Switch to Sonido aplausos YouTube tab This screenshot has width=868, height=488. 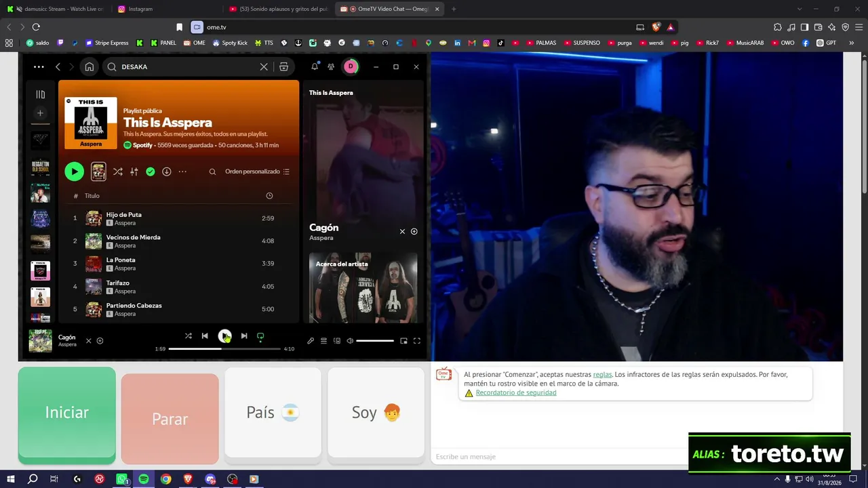coord(278,9)
